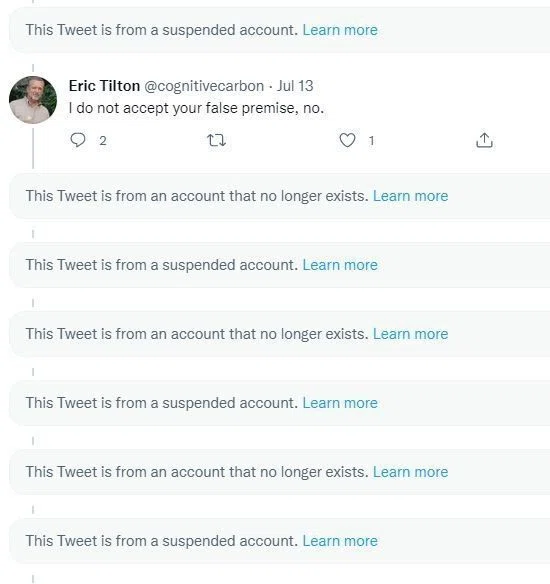Screen dimensions: 550x584
Task: Select the first 'account that no longer exists' notice text
Action: click(x=197, y=196)
